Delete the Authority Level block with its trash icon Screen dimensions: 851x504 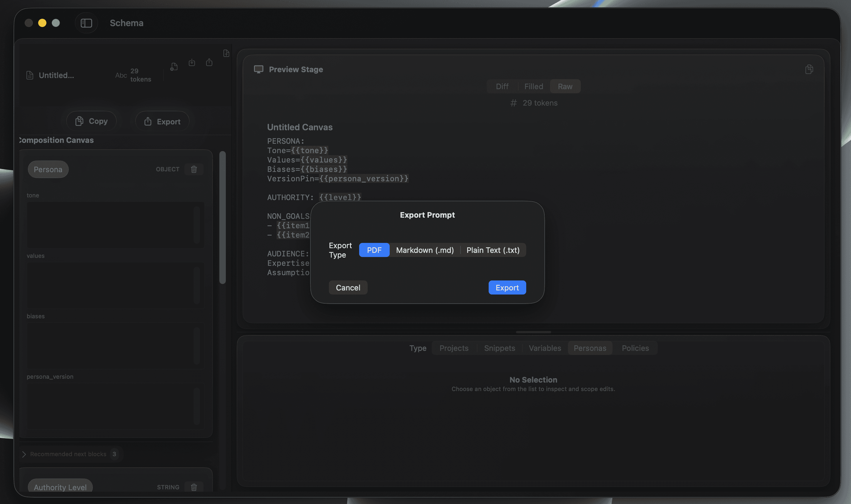point(194,487)
